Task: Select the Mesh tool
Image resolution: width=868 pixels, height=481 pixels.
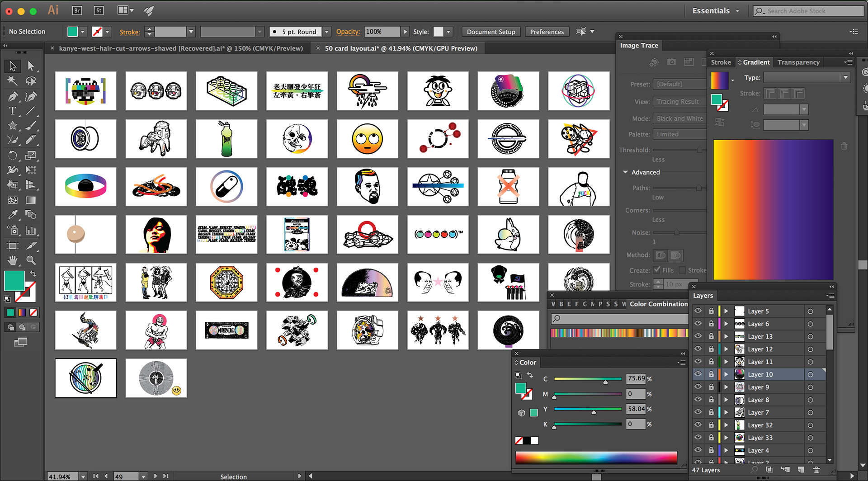Action: click(x=13, y=200)
